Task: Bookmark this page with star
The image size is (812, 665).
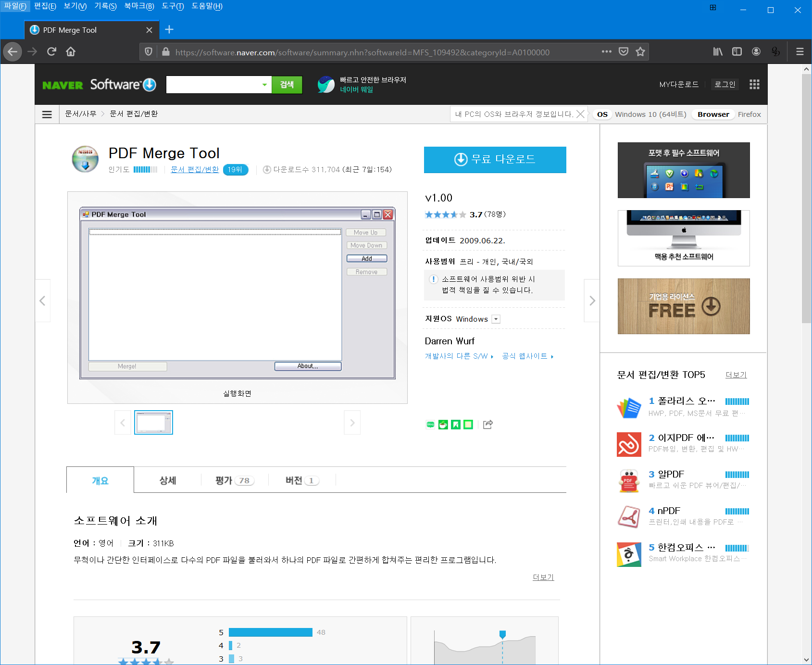Action: point(640,51)
